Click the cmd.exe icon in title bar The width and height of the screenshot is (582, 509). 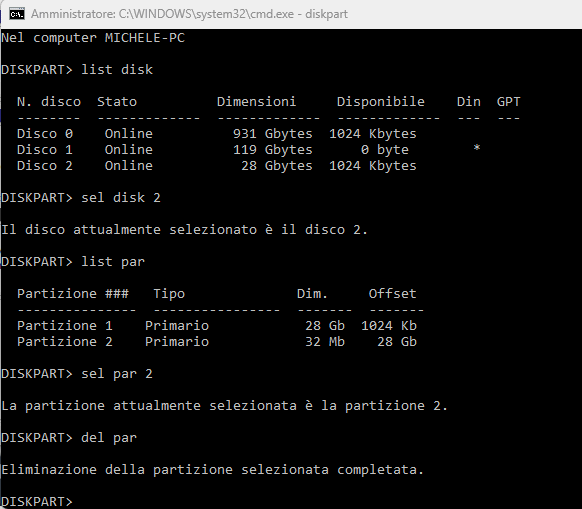point(17,14)
